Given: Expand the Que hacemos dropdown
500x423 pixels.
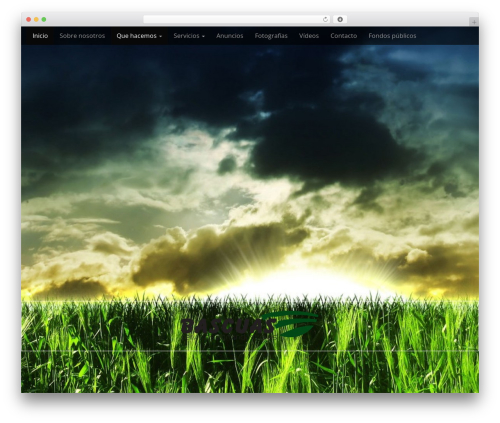Looking at the screenshot, I should click(x=139, y=36).
